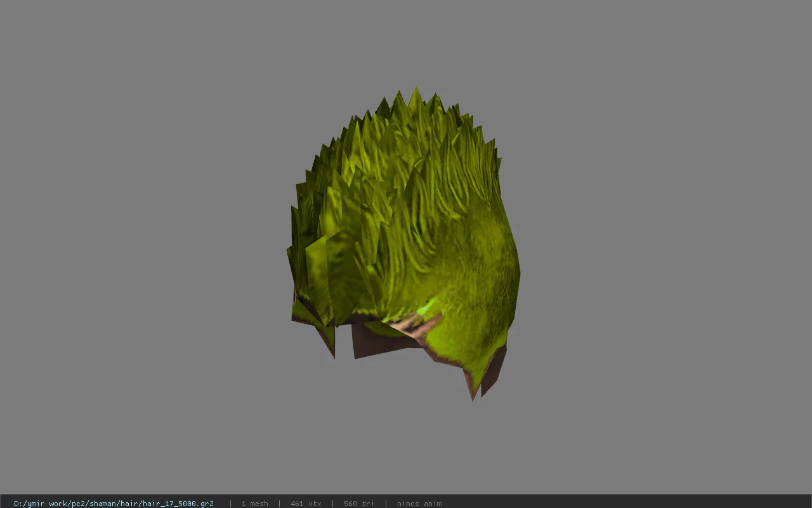Viewport: 812px width, 508px height.
Task: Click the '461 vtx' vertex count
Action: point(306,504)
